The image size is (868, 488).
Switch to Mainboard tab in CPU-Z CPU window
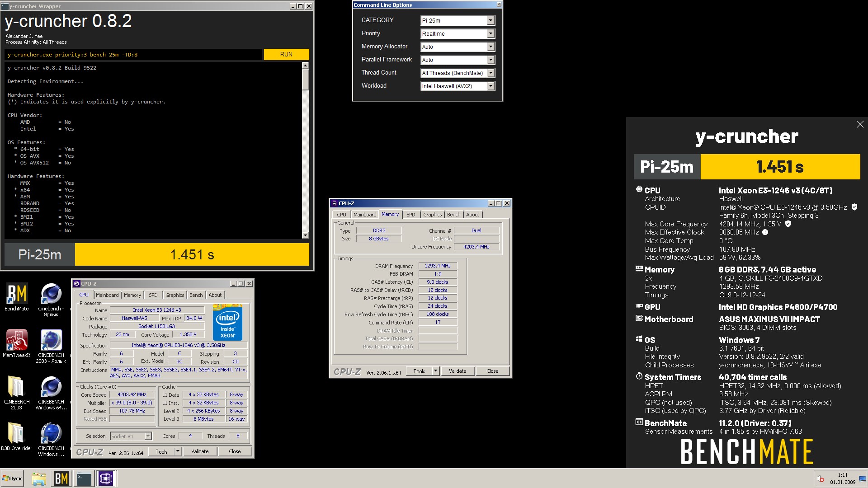(x=107, y=295)
